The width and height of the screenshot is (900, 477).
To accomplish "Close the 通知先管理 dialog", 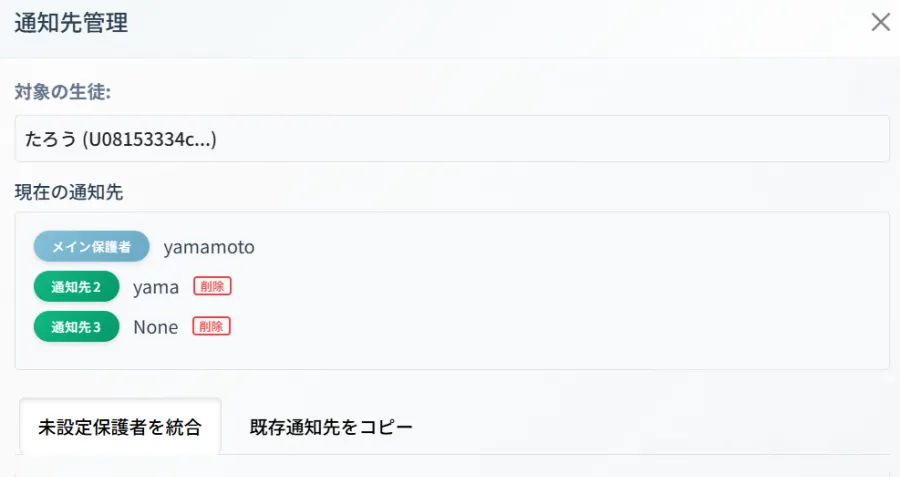I will click(880, 22).
